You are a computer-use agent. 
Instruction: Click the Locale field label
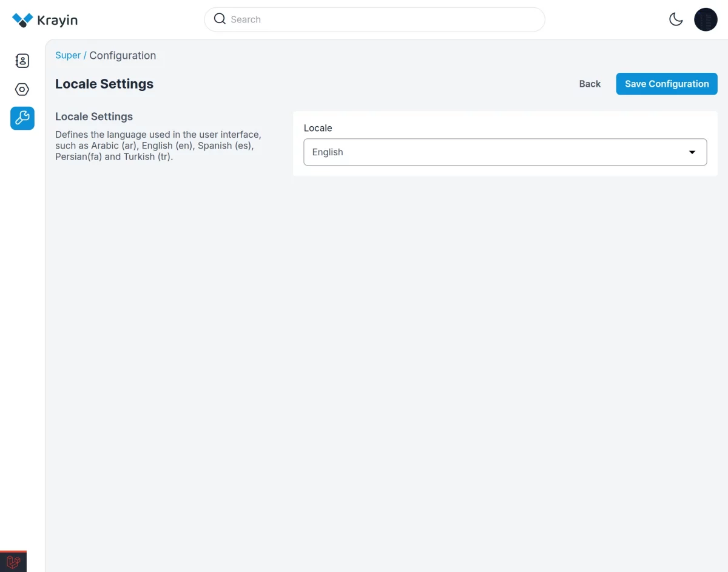point(318,128)
